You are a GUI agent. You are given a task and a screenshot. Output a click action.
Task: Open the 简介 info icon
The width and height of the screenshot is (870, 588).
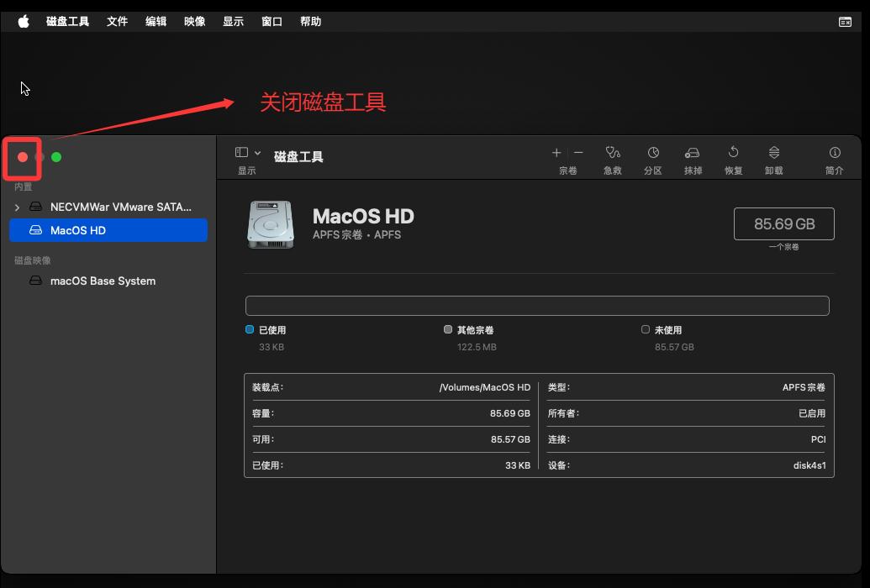tap(835, 153)
